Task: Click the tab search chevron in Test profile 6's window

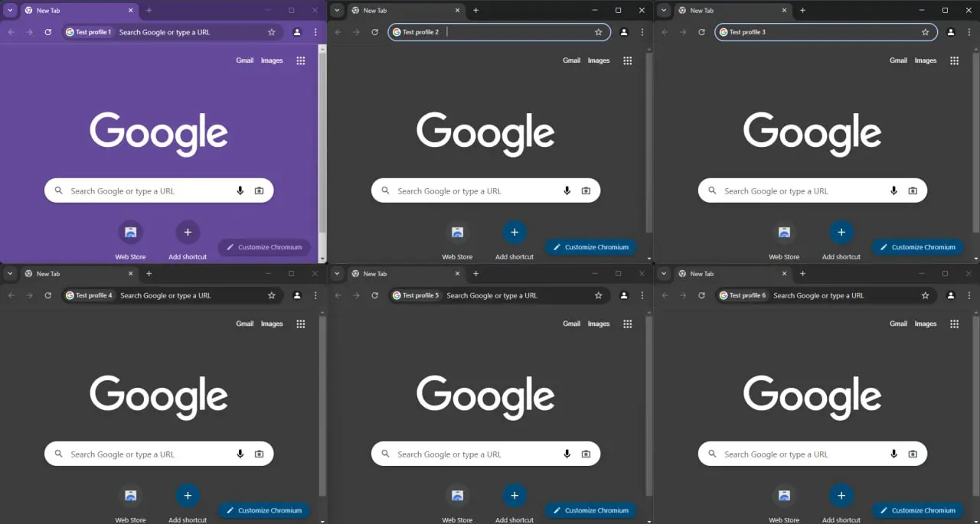Action: [663, 273]
